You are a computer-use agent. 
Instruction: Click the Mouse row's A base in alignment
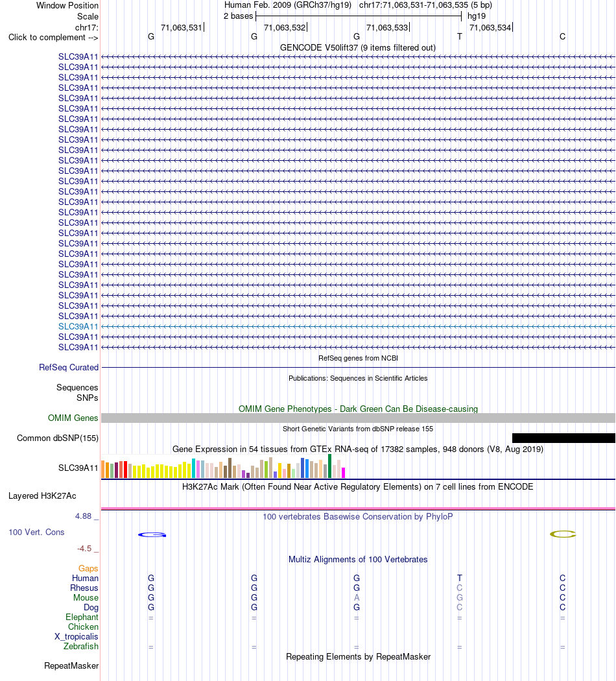(357, 597)
